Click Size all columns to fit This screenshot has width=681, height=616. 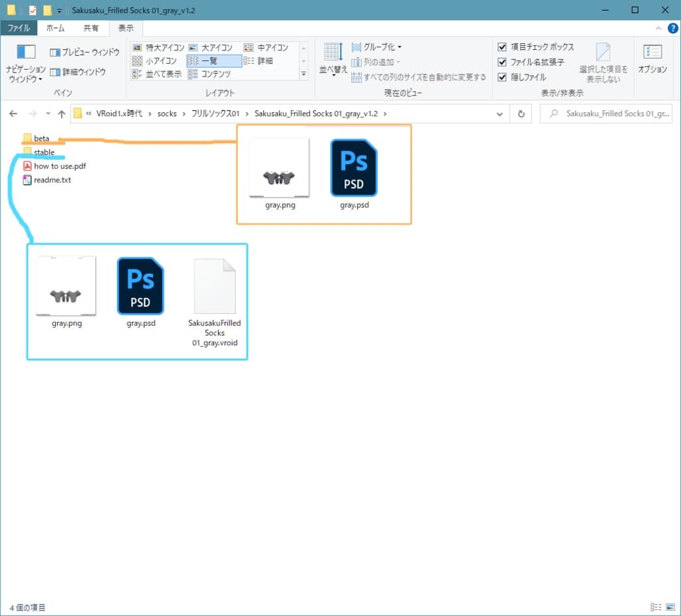pyautogui.click(x=419, y=77)
